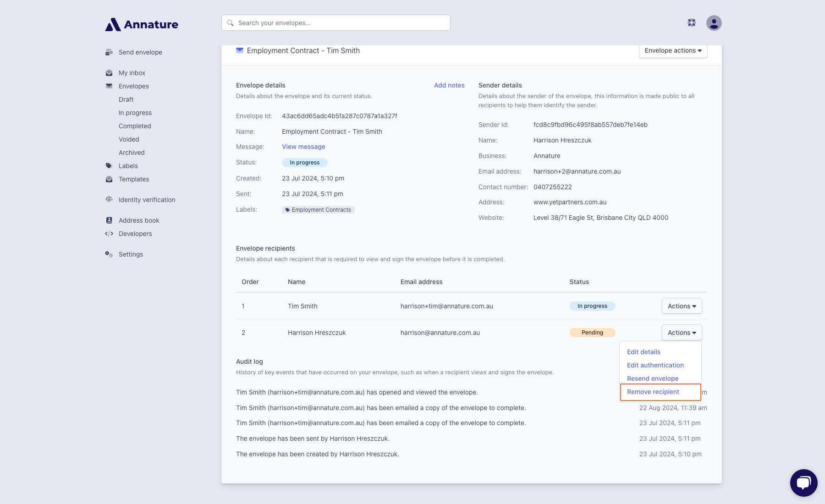825x504 pixels.
Task: Click the envelope icon beside the title
Action: click(240, 50)
